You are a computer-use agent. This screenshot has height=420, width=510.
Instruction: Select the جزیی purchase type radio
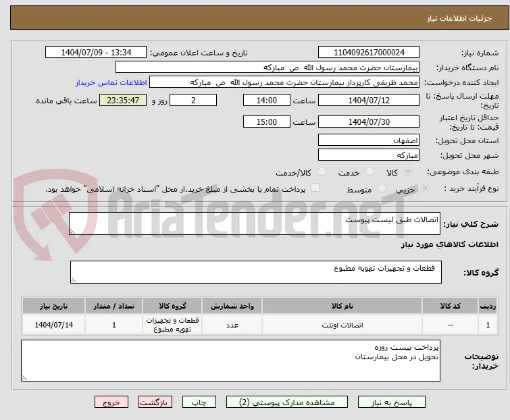click(425, 188)
